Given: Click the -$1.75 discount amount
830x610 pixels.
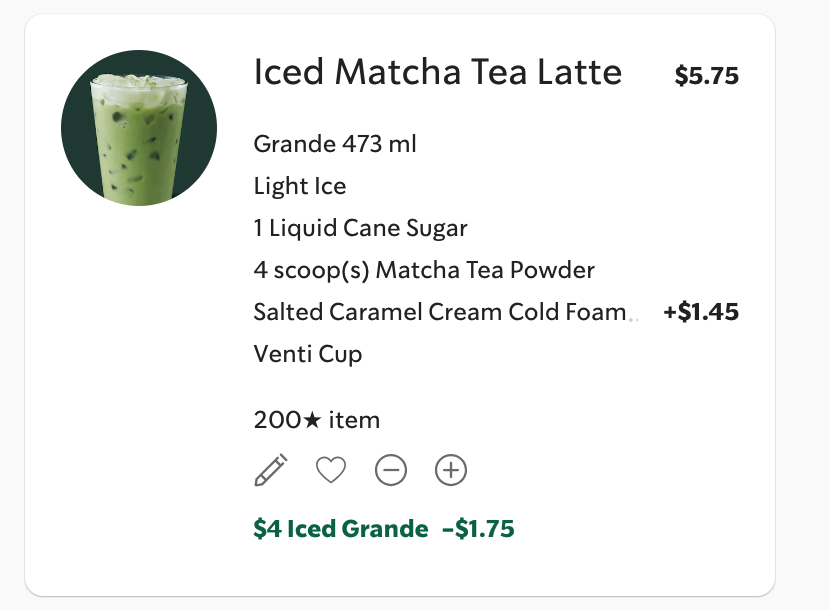Looking at the screenshot, I should coord(478,529).
